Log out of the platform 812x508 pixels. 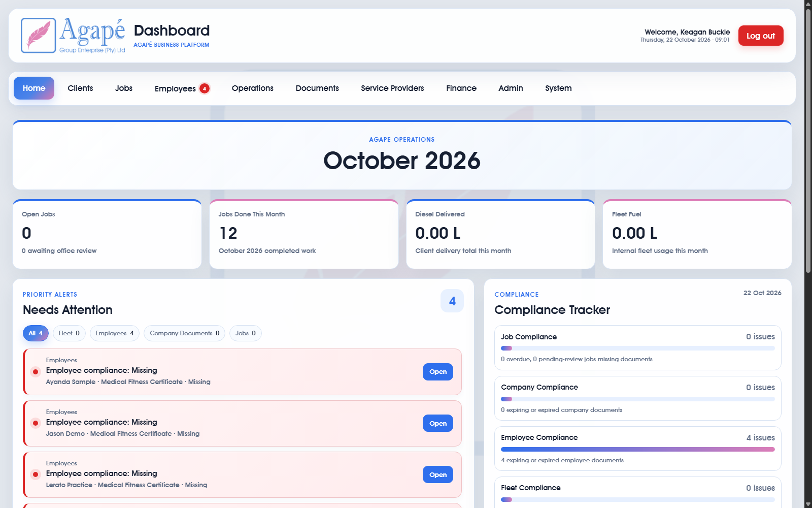[x=761, y=36]
